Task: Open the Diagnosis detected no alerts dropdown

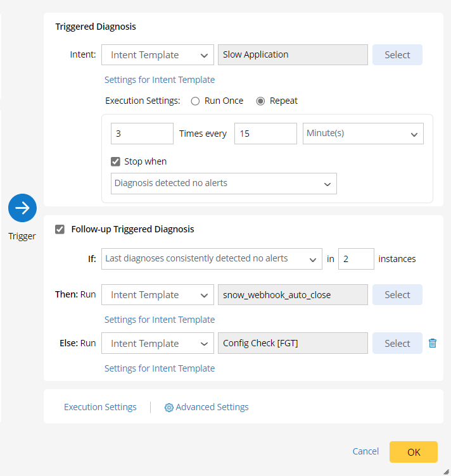Action: [224, 184]
